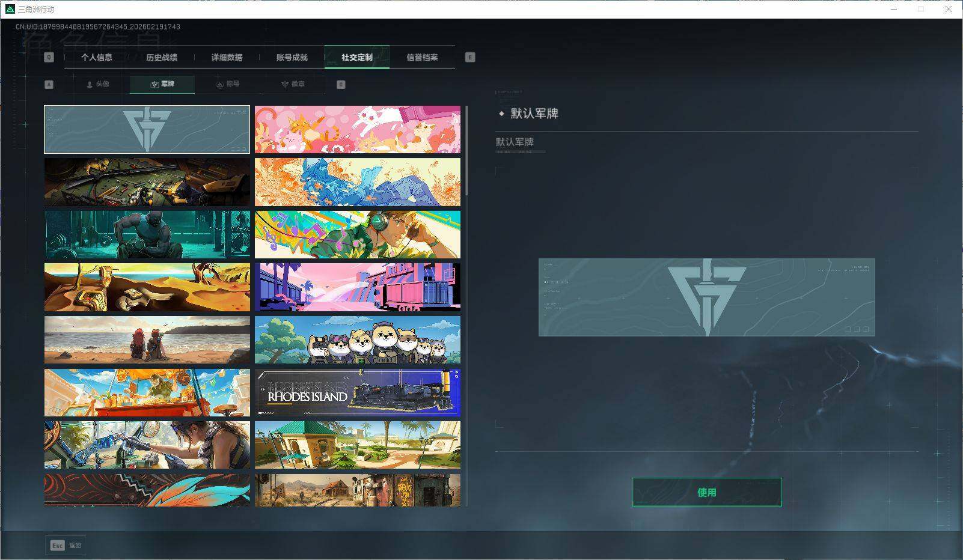Image resolution: width=963 pixels, height=560 pixels.
Task: Pick the RHODES ISLAND dog tag
Action: [358, 393]
